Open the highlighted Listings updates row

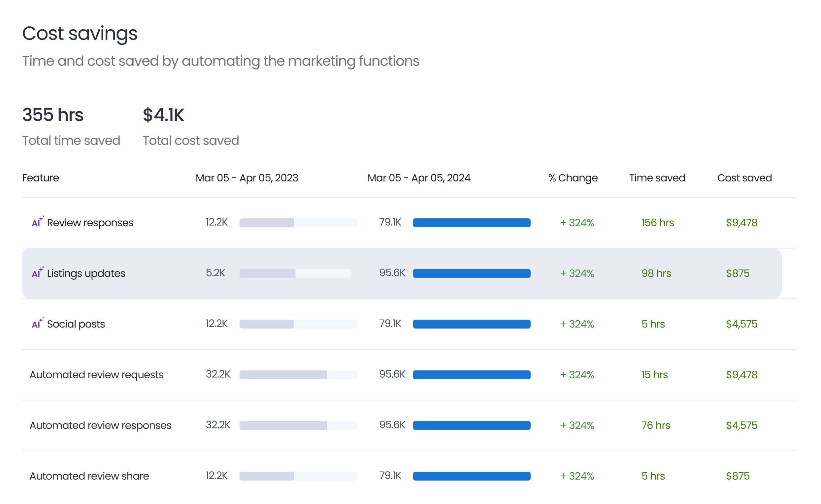pyautogui.click(x=86, y=273)
